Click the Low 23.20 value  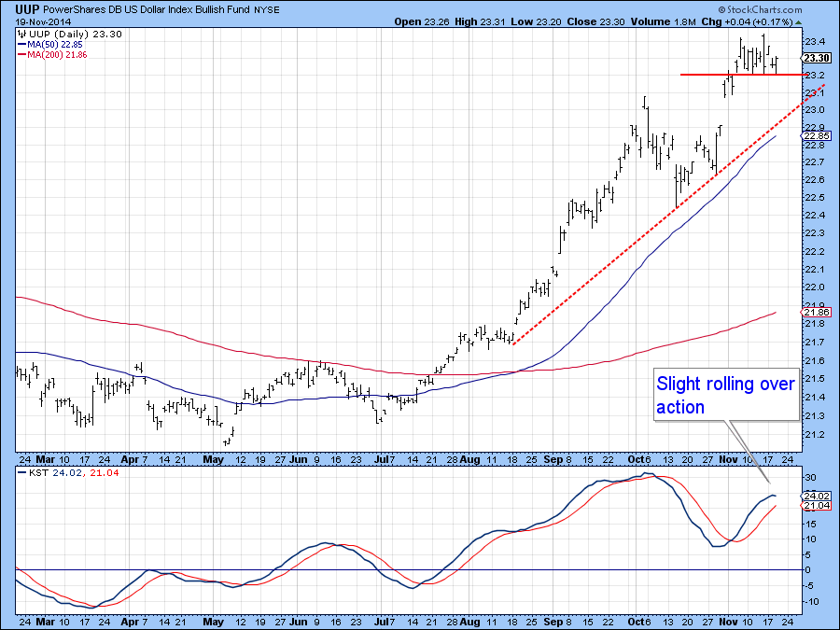536,22
